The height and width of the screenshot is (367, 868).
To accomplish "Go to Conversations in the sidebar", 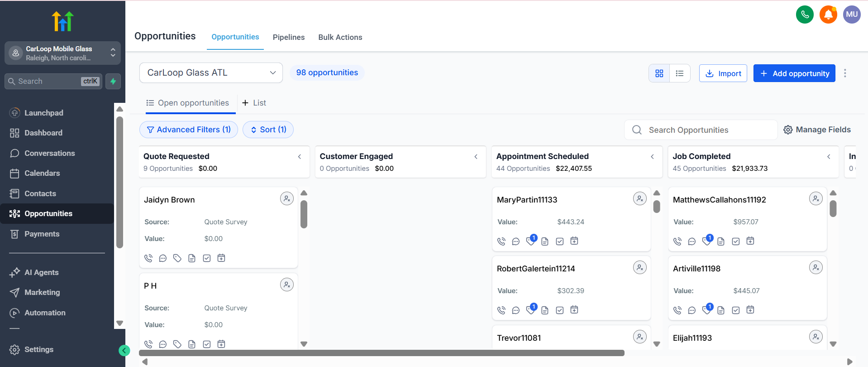I will pos(57,153).
